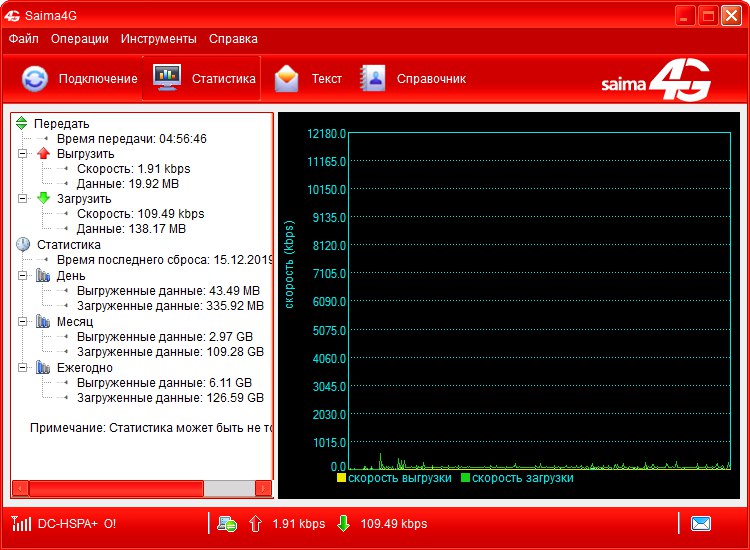The height and width of the screenshot is (550, 750).
Task: Open the Справка menu
Action: (233, 39)
